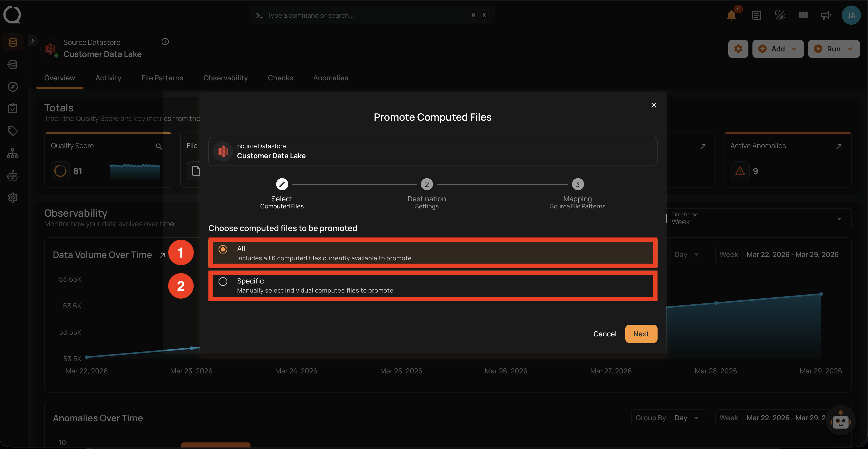Open the enrichment datastores sidebar icon
This screenshot has width=868, height=449.
[13, 65]
